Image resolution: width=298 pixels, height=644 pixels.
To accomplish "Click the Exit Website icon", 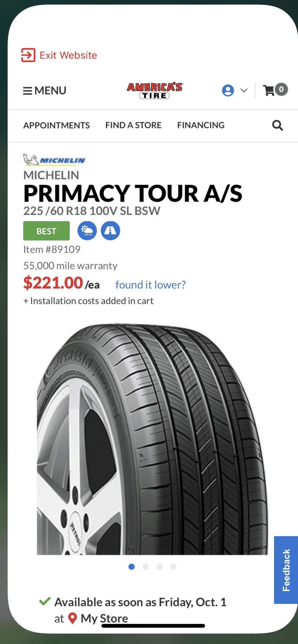I will point(29,55).
